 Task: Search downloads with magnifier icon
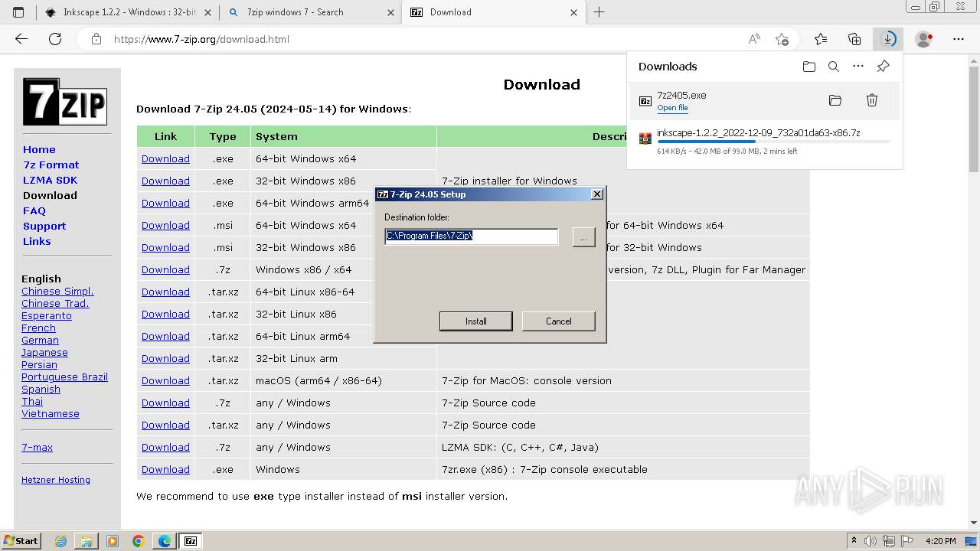pos(834,67)
